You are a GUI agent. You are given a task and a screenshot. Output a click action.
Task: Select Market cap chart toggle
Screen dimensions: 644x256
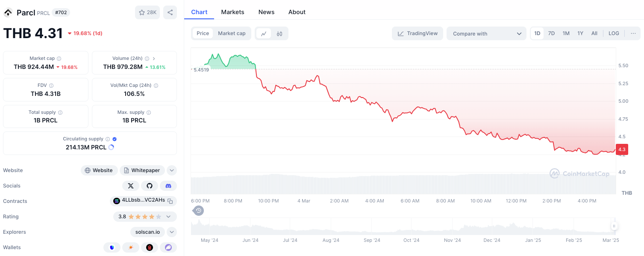(232, 33)
